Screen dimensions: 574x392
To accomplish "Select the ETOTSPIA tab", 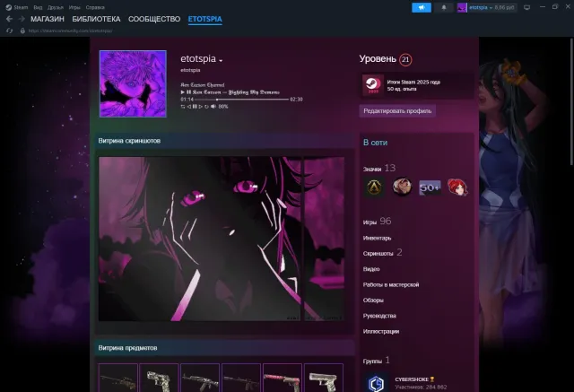I will tap(205, 19).
